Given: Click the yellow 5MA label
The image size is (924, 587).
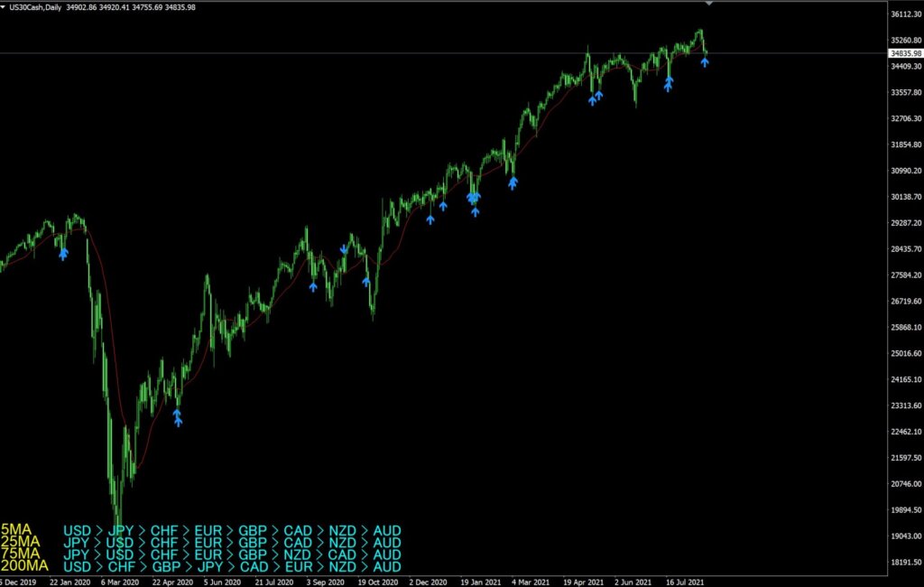Looking at the screenshot, I should [16, 531].
